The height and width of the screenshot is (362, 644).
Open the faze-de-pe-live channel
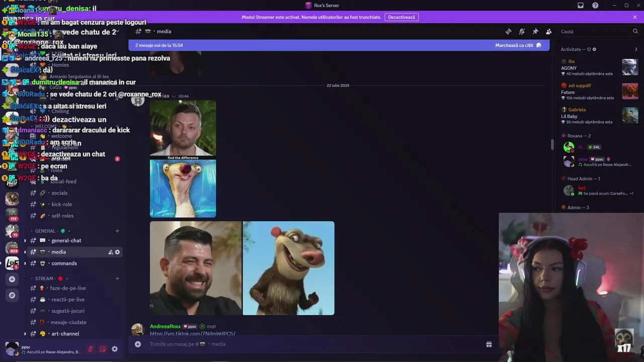click(74, 288)
